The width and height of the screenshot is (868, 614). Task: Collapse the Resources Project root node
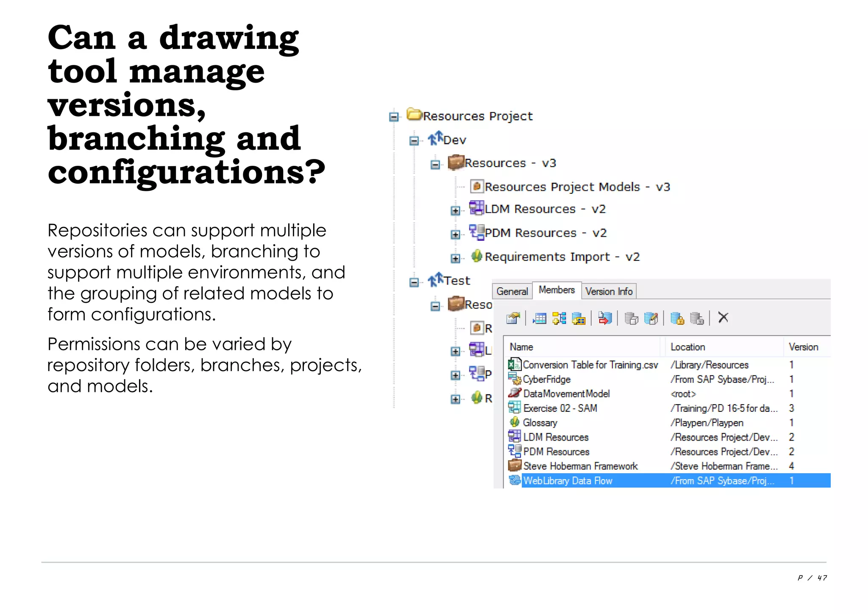pos(394,117)
